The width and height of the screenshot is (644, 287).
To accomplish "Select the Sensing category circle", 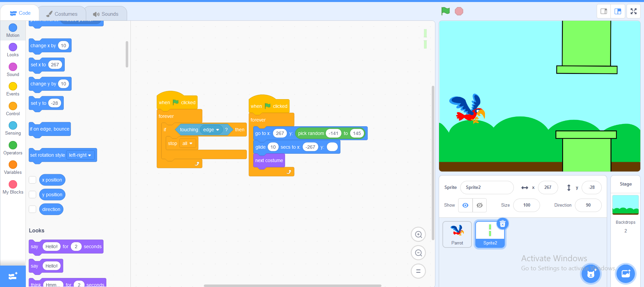I will point(13,125).
